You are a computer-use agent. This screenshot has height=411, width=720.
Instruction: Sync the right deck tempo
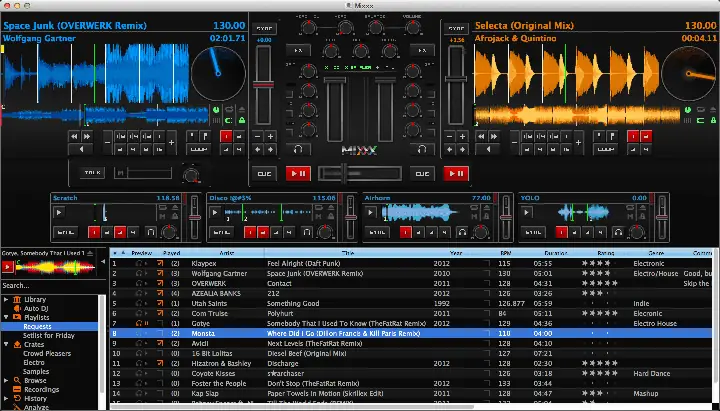[456, 28]
